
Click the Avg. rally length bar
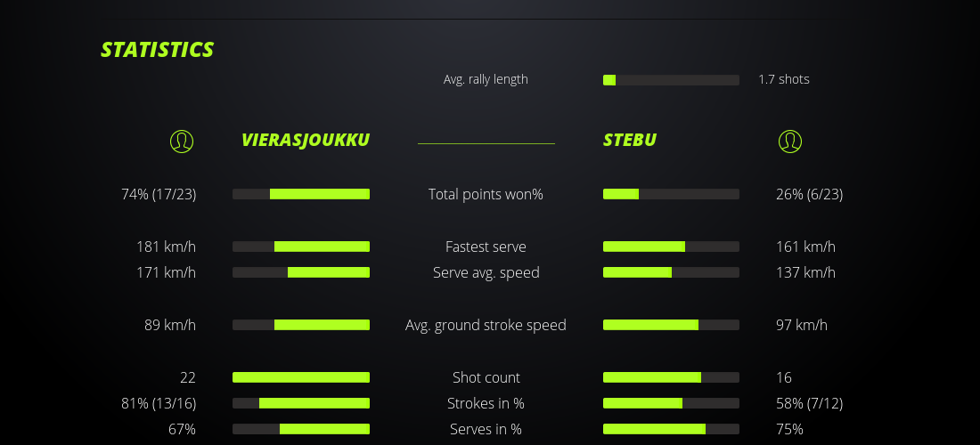point(671,80)
